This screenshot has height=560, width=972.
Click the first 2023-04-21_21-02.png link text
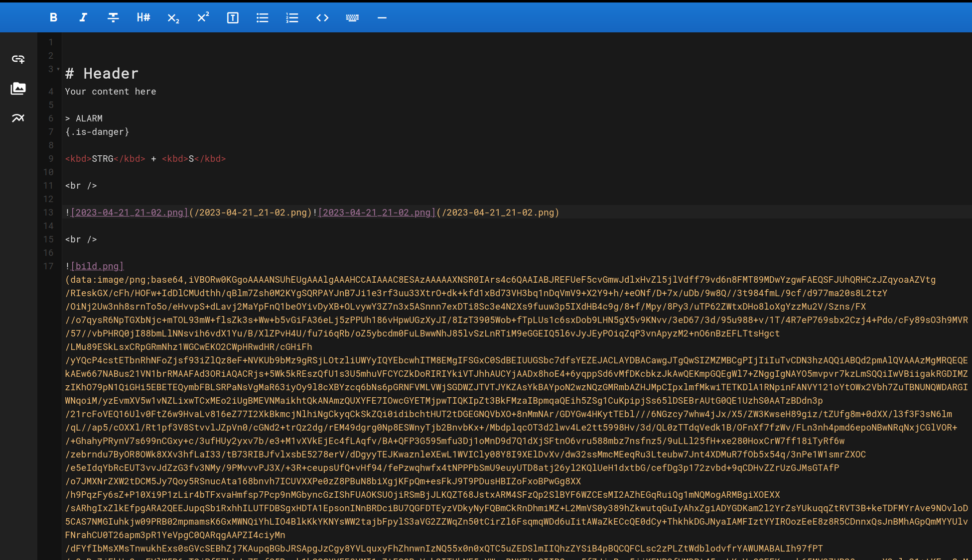pyautogui.click(x=130, y=213)
